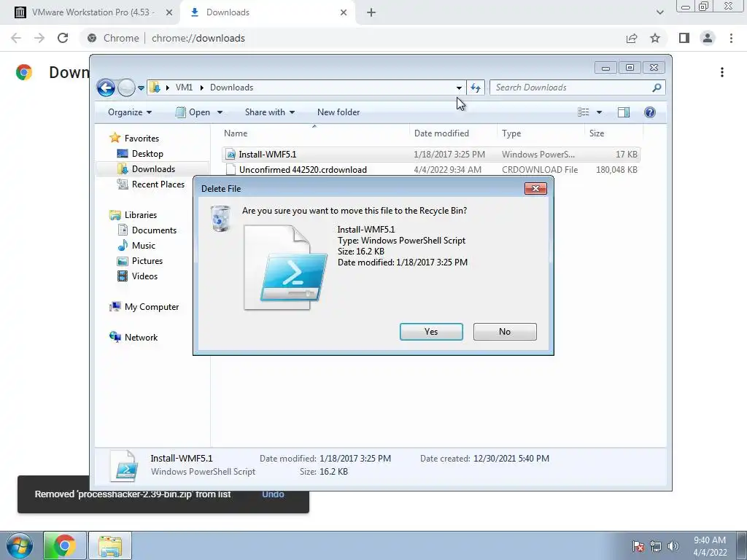Sort by Size column header
The height and width of the screenshot is (560, 747).
click(614, 133)
